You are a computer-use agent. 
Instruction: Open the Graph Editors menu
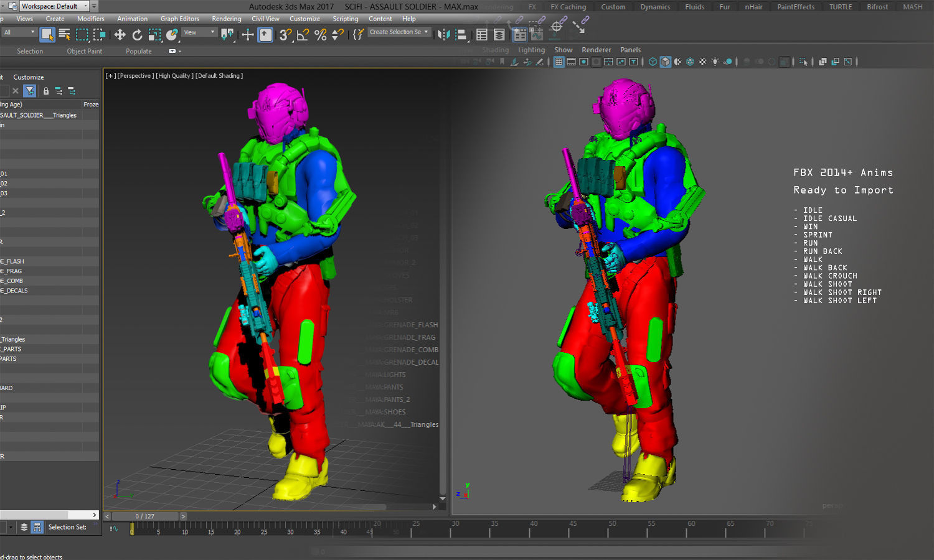pos(180,19)
